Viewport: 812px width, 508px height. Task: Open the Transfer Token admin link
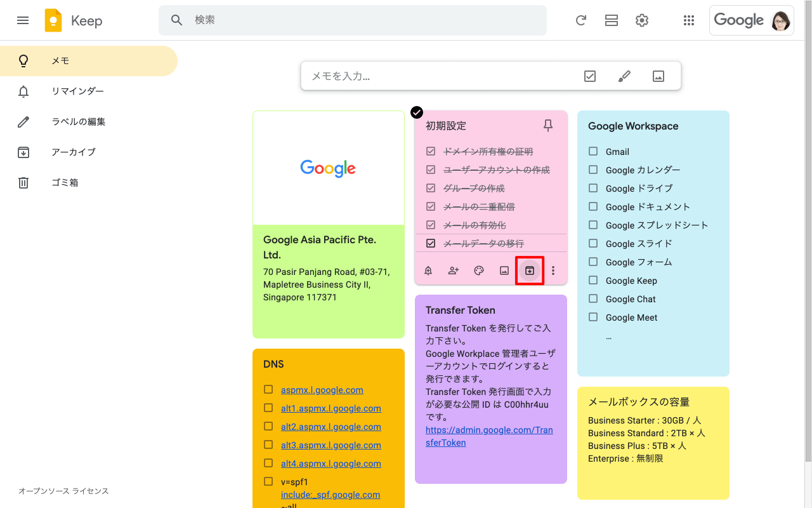click(489, 436)
